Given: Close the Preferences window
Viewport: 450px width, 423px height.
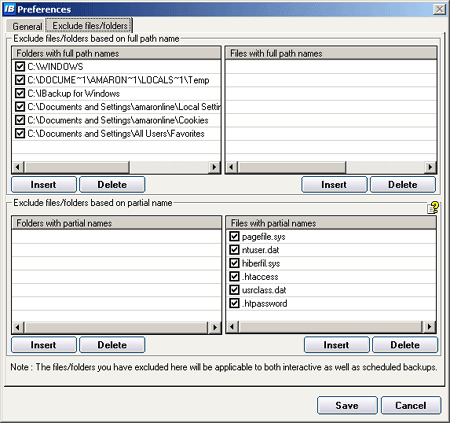Looking at the screenshot, I should [x=440, y=9].
